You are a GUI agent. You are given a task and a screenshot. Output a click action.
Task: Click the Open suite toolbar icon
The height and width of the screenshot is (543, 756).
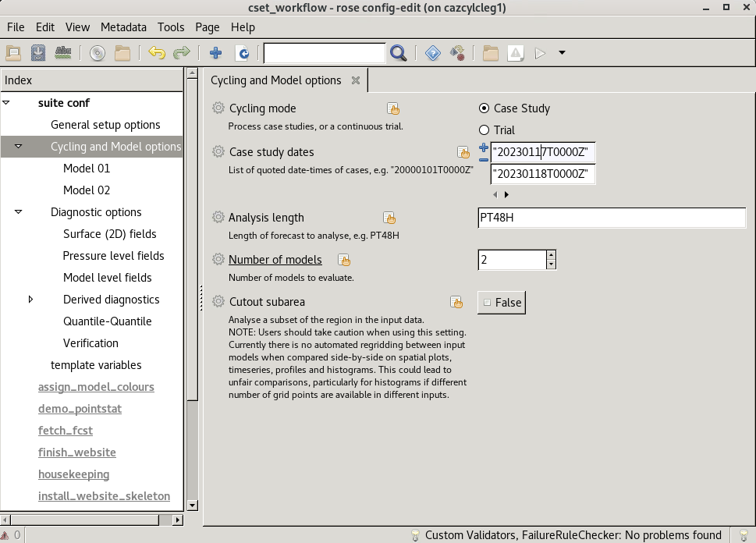click(x=13, y=52)
